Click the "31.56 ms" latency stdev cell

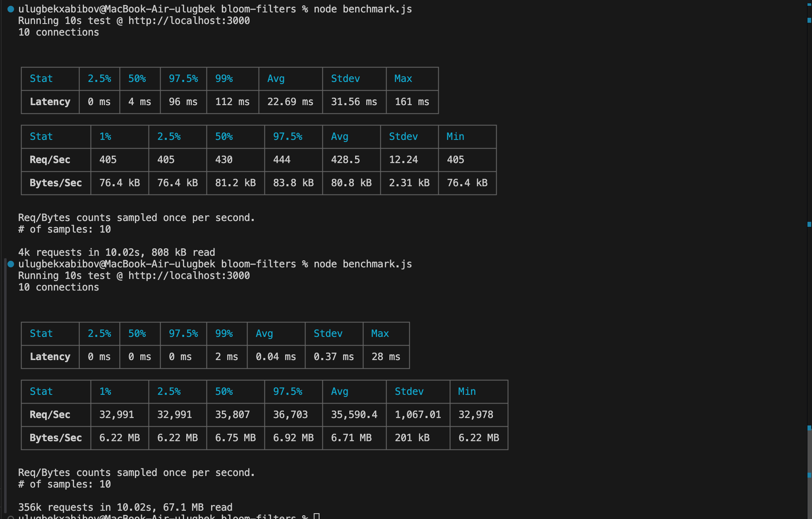click(x=354, y=102)
